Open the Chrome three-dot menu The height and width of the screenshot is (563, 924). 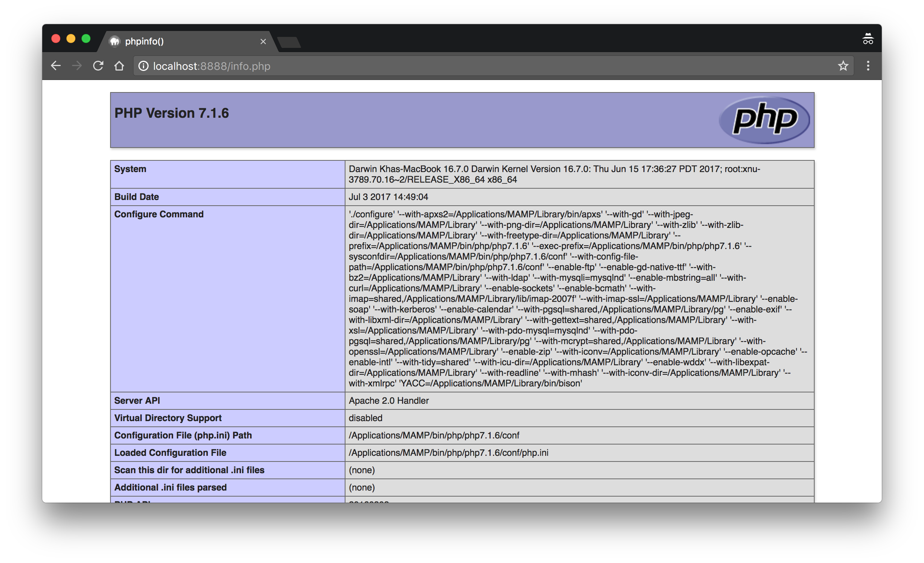pyautogui.click(x=868, y=66)
